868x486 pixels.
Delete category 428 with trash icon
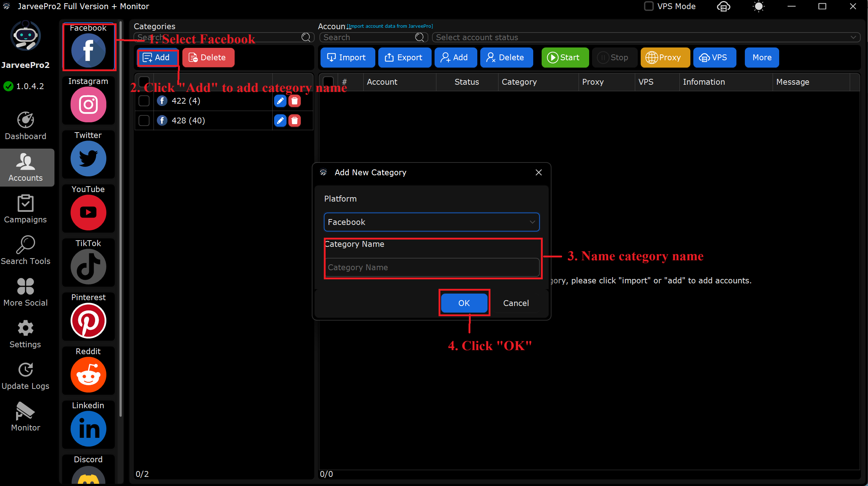295,120
